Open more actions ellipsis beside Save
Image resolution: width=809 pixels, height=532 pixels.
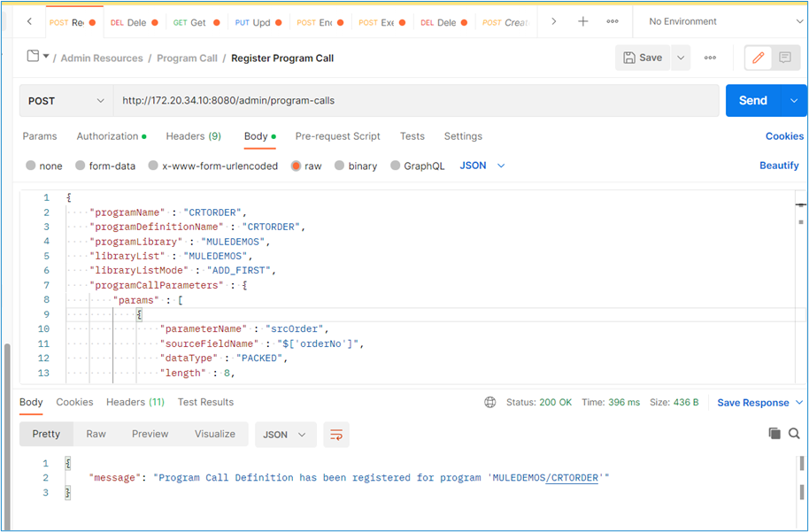point(710,58)
